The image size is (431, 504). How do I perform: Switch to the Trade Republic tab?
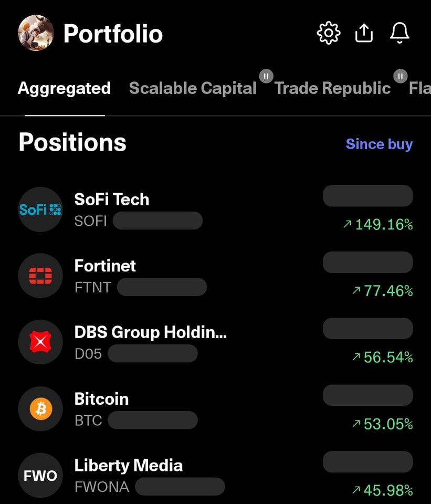tap(332, 88)
